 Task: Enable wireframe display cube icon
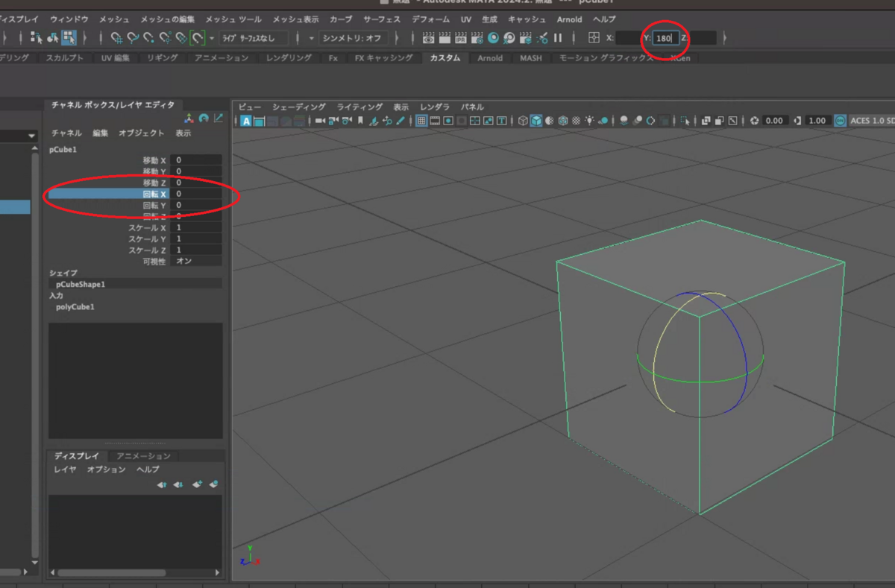(523, 121)
